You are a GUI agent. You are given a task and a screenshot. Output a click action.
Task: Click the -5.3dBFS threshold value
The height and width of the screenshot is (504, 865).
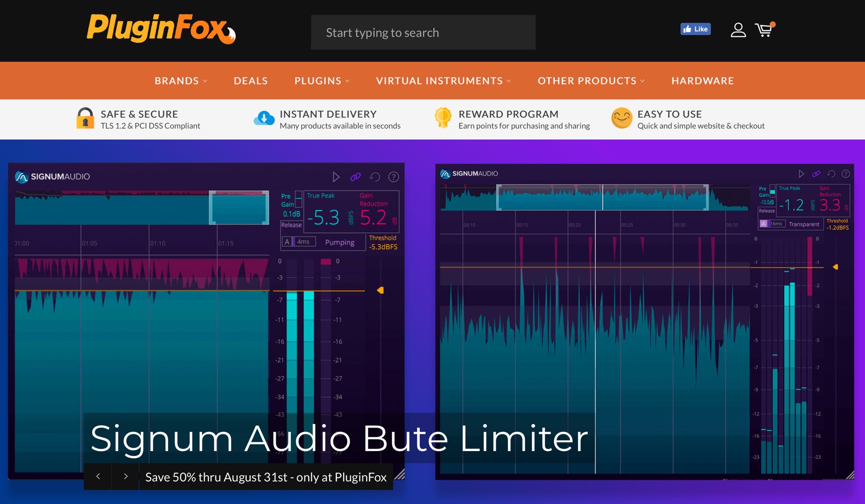[x=383, y=247]
